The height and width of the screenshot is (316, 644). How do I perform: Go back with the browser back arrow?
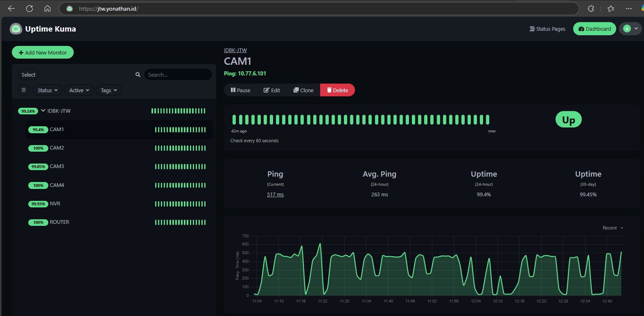point(11,9)
